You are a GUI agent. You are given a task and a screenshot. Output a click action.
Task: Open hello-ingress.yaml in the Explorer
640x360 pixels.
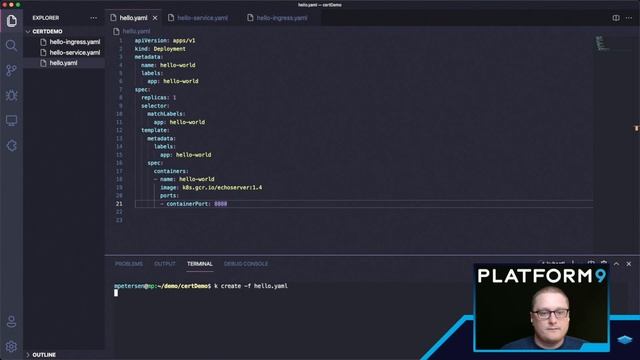pos(75,42)
